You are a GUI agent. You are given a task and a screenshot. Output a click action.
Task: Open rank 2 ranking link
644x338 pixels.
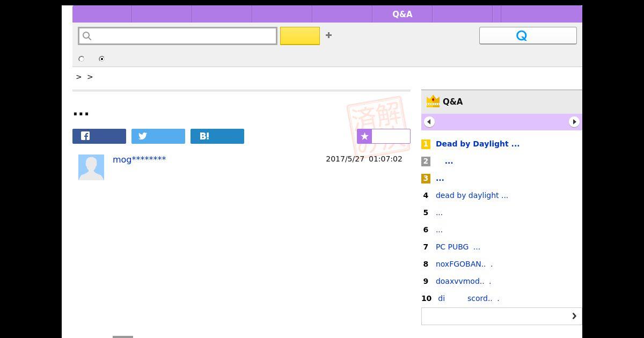pyautogui.click(x=449, y=161)
